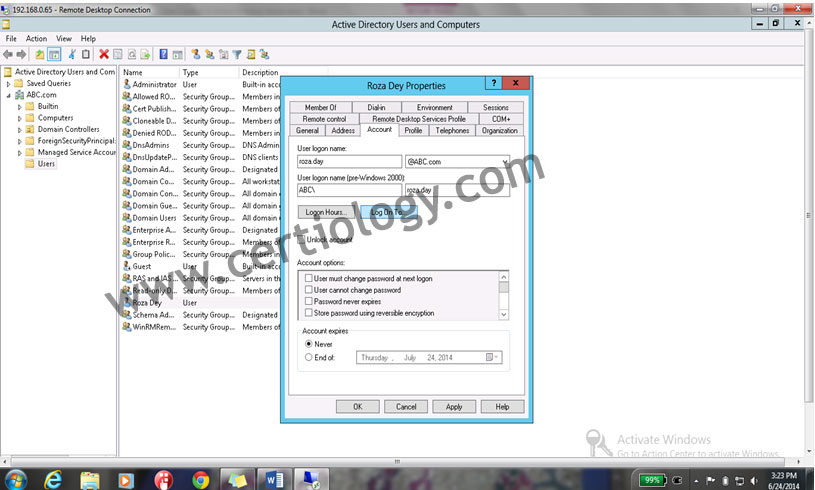This screenshot has width=815, height=490.
Task: Check 'Password never expires'
Action: 308,301
